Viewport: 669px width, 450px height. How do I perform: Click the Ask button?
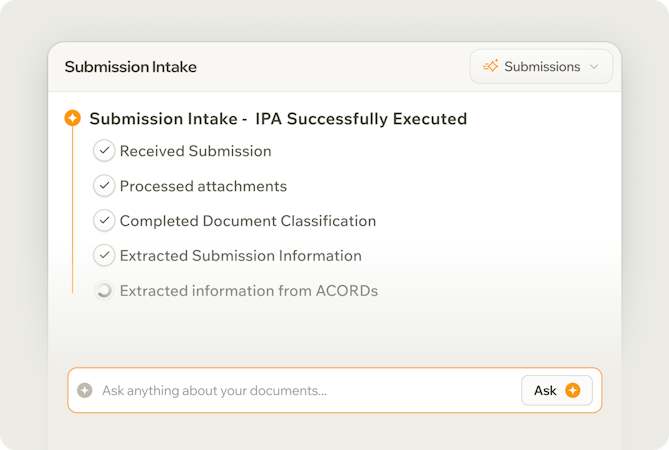tap(557, 390)
